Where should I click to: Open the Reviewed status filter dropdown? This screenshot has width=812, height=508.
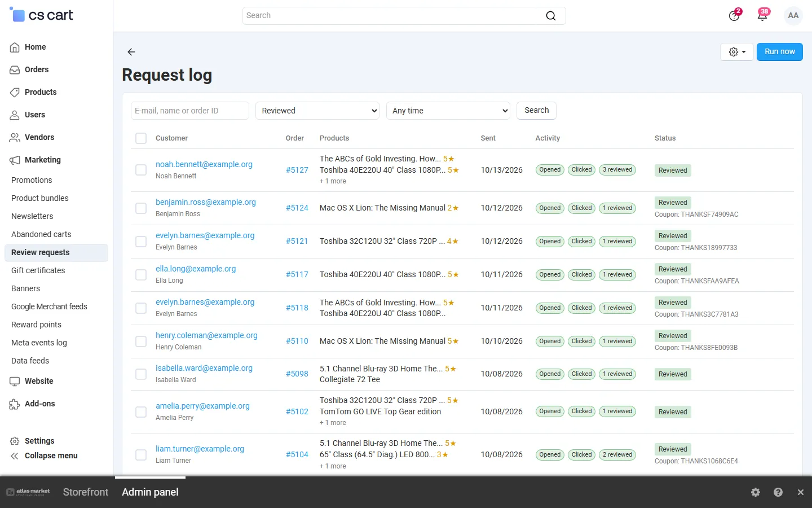[317, 111]
